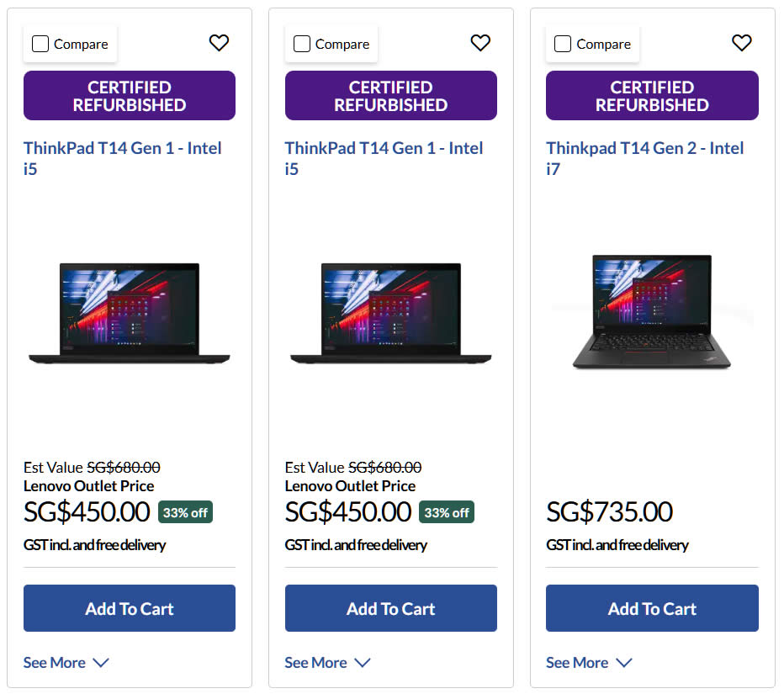Screen dimensions: 784x699
Task: Save the Thinkpad T14 Gen 2 i7 to wishlist
Action: [741, 43]
